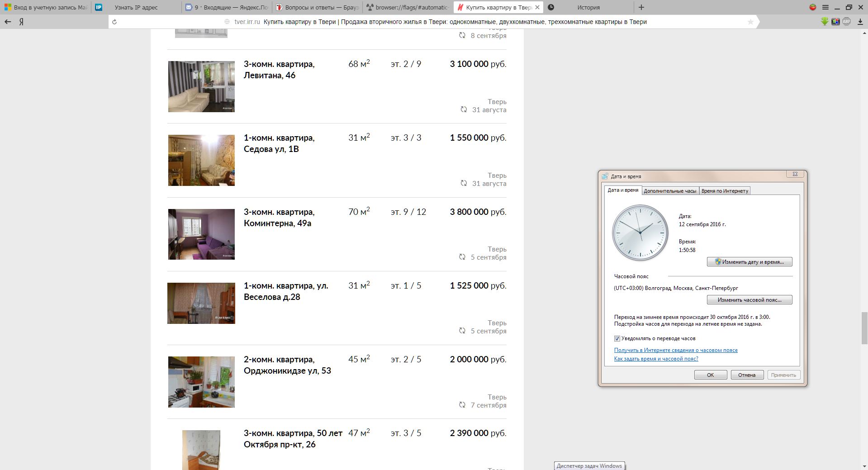Click date text '12 сентября 2016 г.'
This screenshot has height=470, width=868.
coord(702,224)
